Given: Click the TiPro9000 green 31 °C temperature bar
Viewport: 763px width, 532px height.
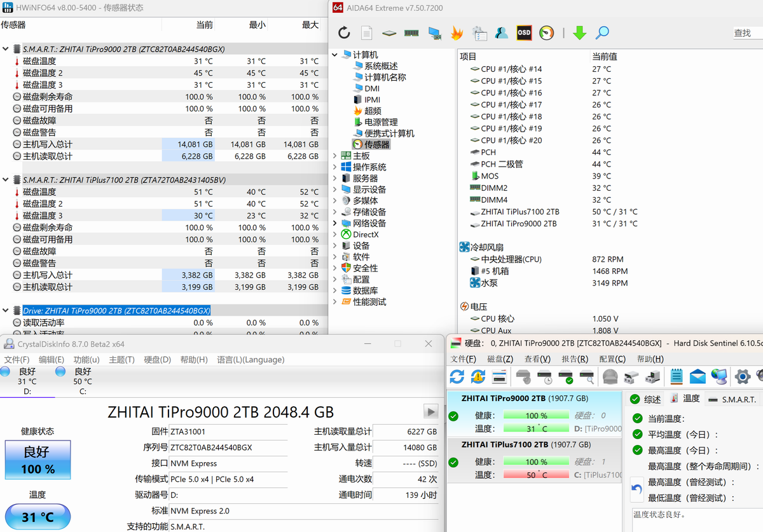Looking at the screenshot, I should click(x=536, y=429).
